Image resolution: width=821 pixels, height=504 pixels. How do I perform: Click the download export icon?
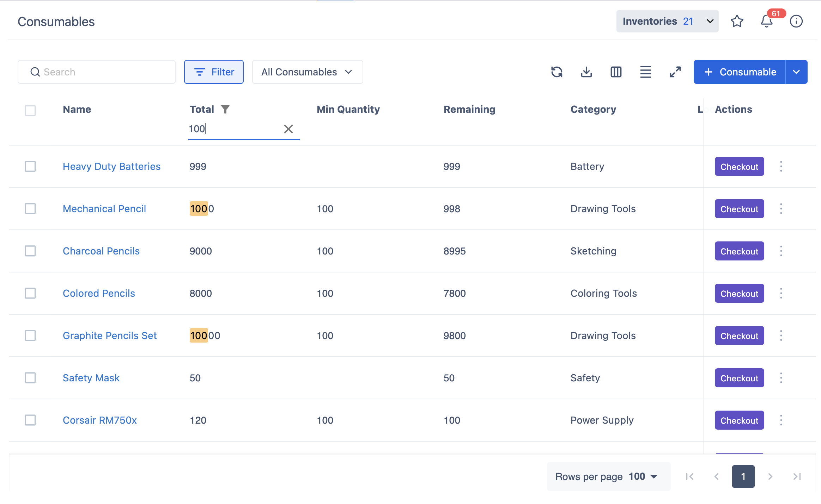tap(586, 72)
